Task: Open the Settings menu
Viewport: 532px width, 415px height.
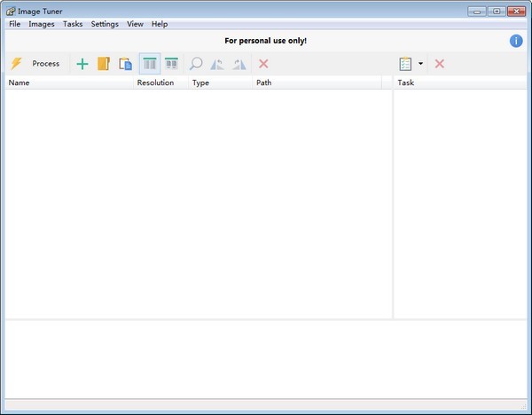Action: pos(105,24)
